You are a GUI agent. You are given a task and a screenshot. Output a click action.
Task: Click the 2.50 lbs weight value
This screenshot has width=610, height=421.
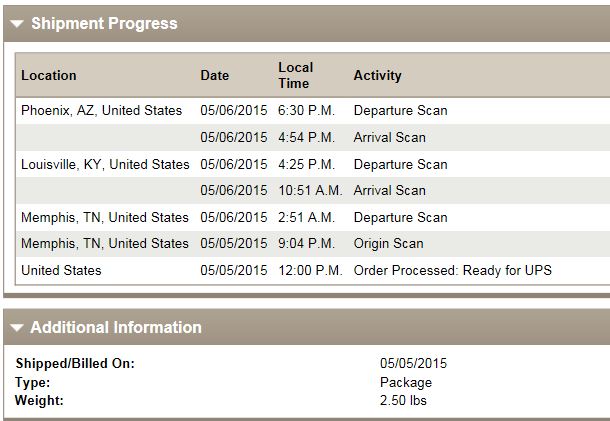(403, 401)
